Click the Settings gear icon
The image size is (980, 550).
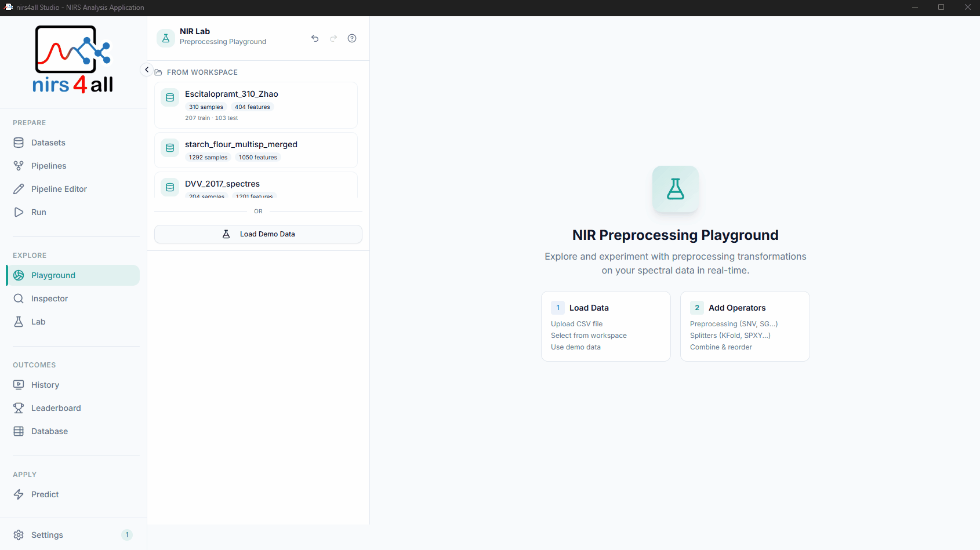[19, 535]
